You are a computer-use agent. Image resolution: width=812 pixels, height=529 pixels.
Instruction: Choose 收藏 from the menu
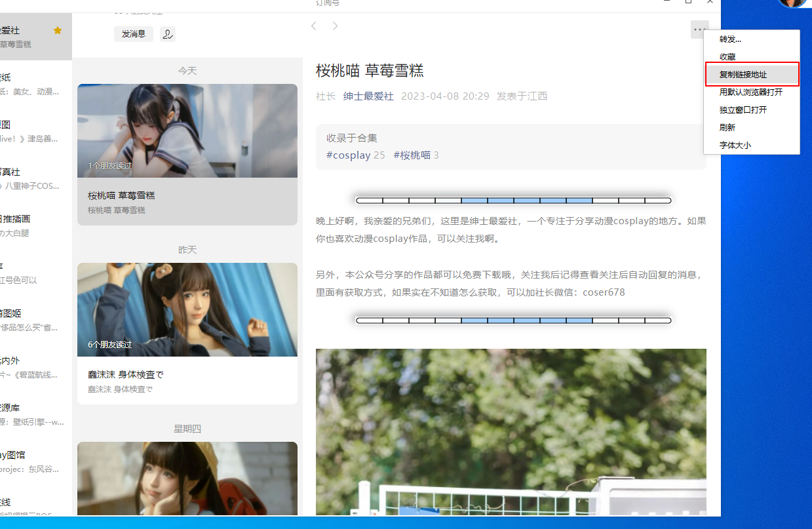pyautogui.click(x=727, y=57)
